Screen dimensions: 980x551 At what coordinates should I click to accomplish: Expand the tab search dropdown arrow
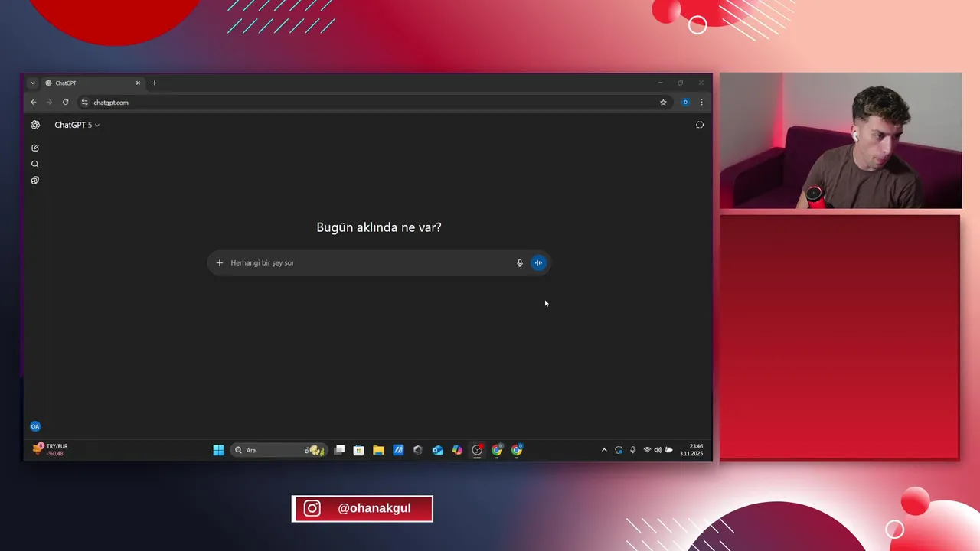point(33,83)
